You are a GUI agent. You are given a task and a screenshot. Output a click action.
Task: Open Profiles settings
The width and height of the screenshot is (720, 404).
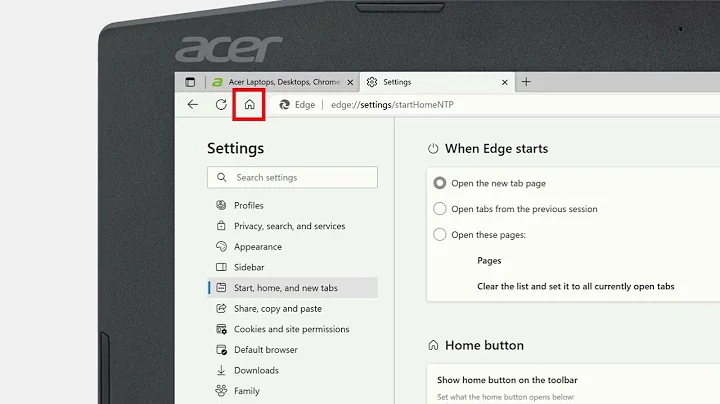pos(292,205)
